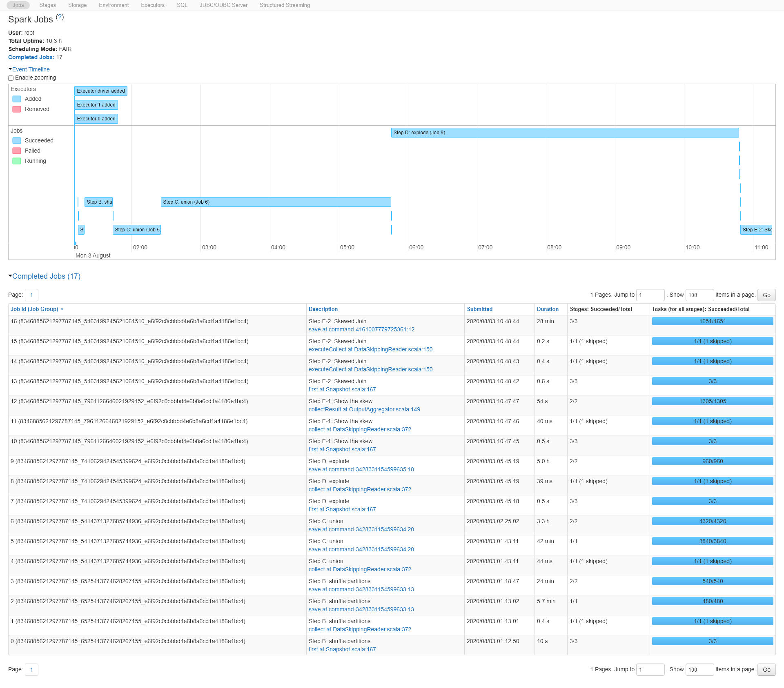Select Step D: explode (Job 9) timeline bar
This screenshot has height=688, width=784.
[565, 133]
